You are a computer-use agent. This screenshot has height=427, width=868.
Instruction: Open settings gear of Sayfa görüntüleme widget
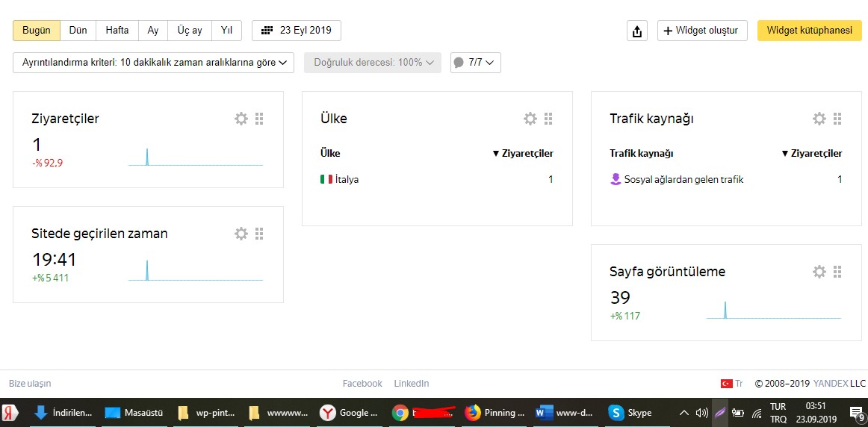[x=819, y=272]
